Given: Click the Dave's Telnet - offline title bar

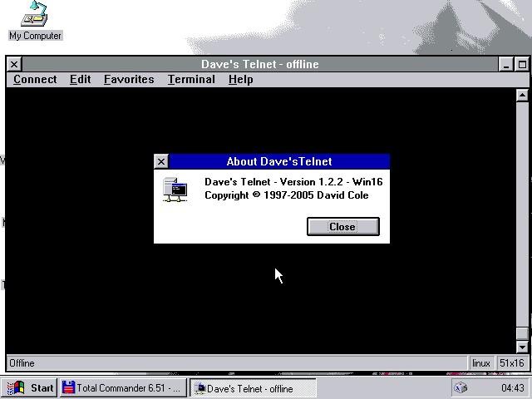Looking at the screenshot, I should click(x=260, y=64).
